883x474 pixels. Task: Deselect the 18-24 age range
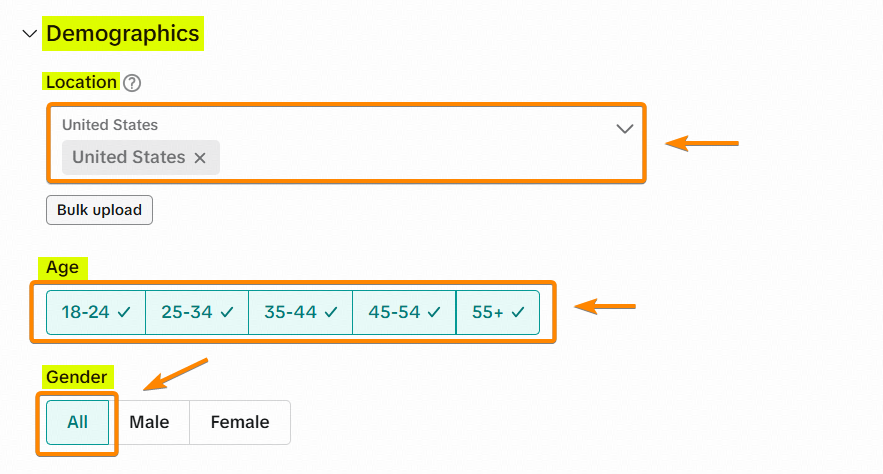tap(96, 312)
